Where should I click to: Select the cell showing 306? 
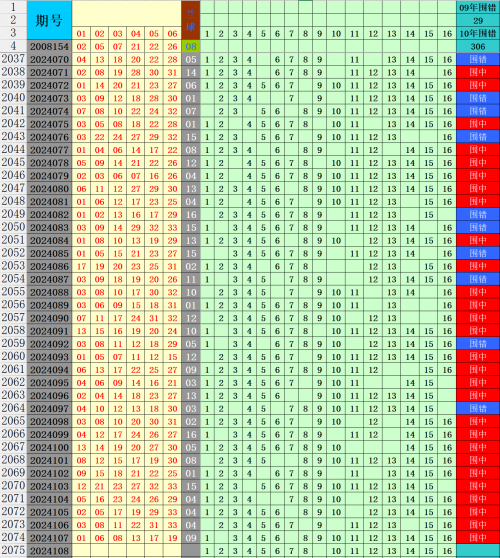click(478, 46)
